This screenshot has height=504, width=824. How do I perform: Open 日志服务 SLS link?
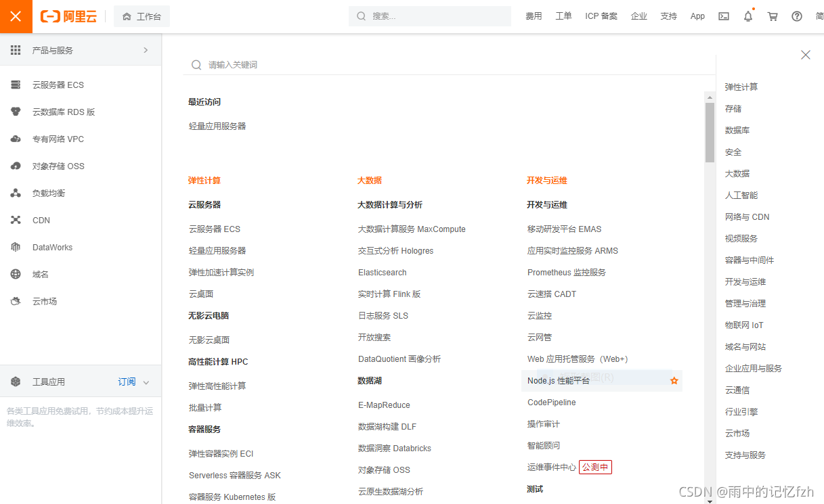point(383,315)
